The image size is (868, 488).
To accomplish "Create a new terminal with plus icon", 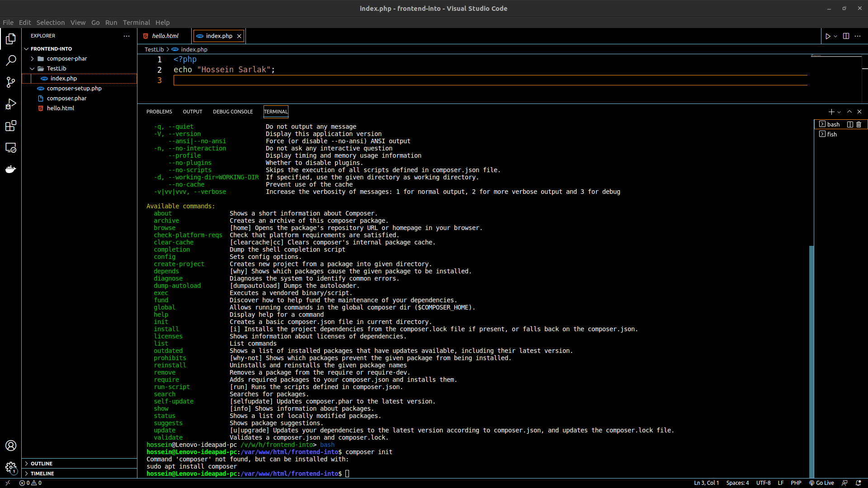I will coord(831,112).
